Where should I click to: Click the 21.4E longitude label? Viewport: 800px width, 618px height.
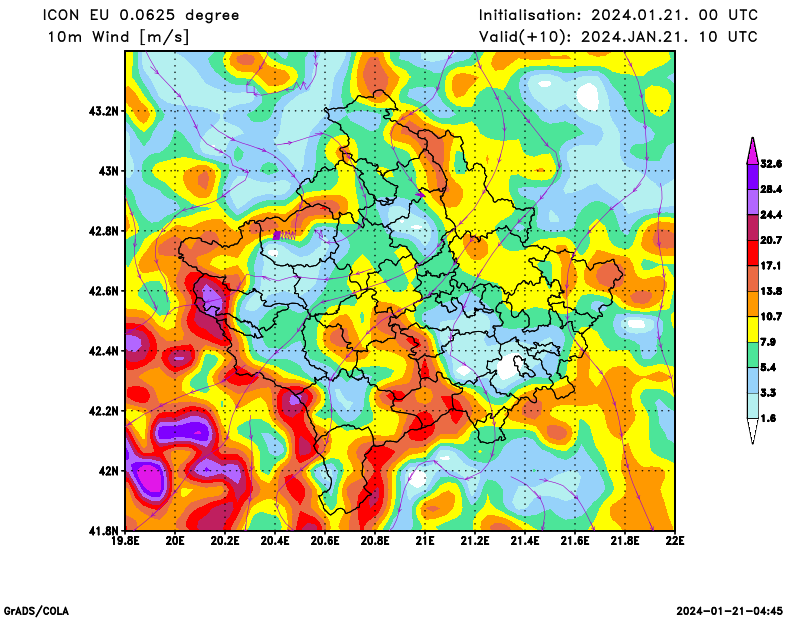[526, 541]
